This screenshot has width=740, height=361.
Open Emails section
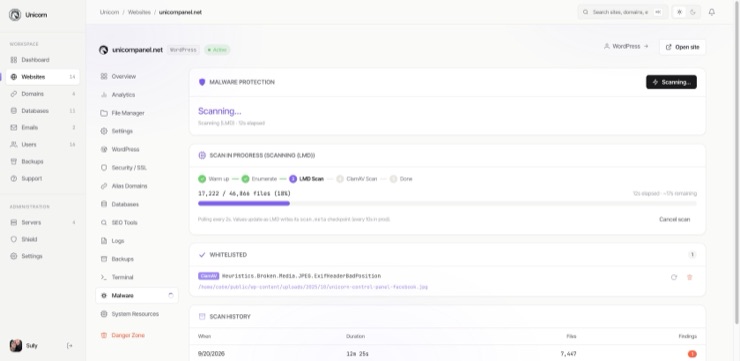click(42, 127)
